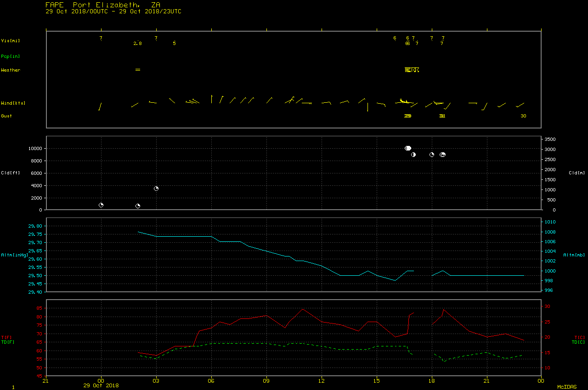Click the 9000 ft cloud symbol at 18 UTC

(432, 155)
